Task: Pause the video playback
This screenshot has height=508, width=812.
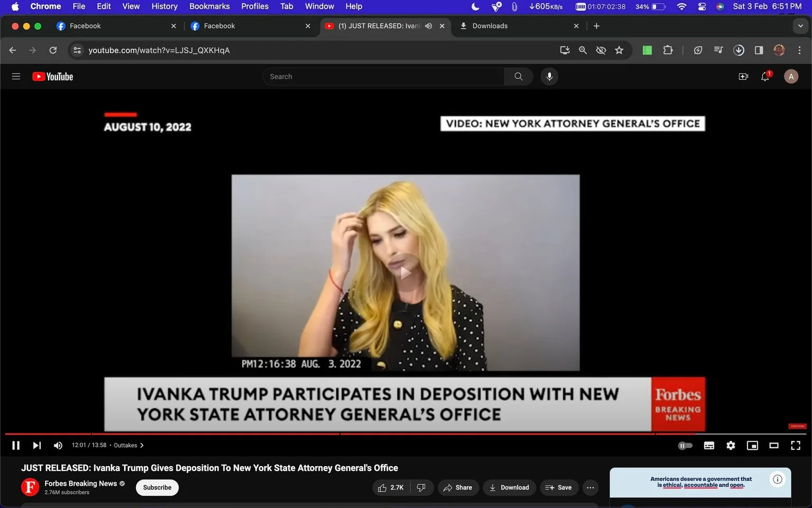Action: [x=16, y=446]
